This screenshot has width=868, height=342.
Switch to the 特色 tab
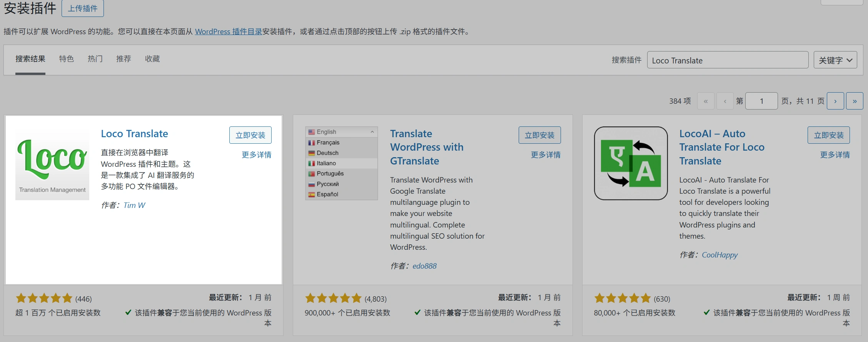click(67, 59)
